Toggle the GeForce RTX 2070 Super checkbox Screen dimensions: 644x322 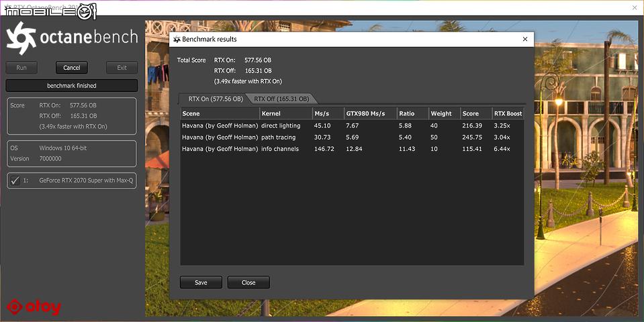point(15,180)
